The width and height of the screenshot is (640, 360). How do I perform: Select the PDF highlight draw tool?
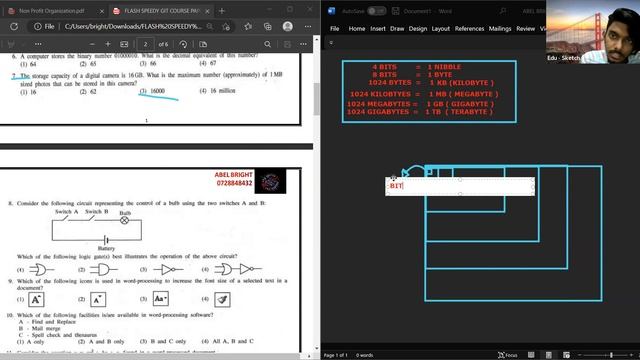[x=11, y=44]
